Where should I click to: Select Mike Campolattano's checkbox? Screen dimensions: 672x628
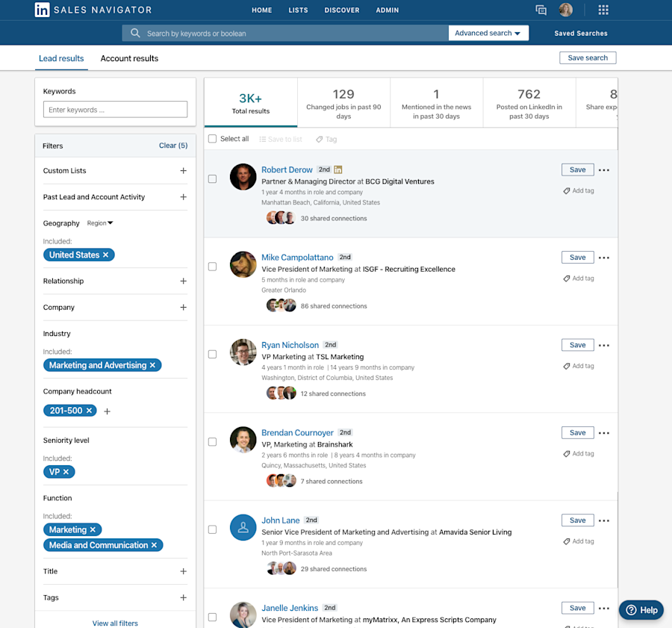click(x=212, y=267)
